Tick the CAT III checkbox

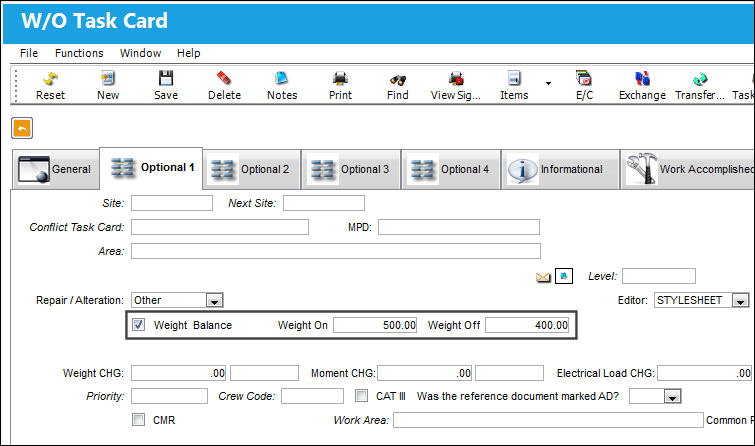click(x=361, y=396)
